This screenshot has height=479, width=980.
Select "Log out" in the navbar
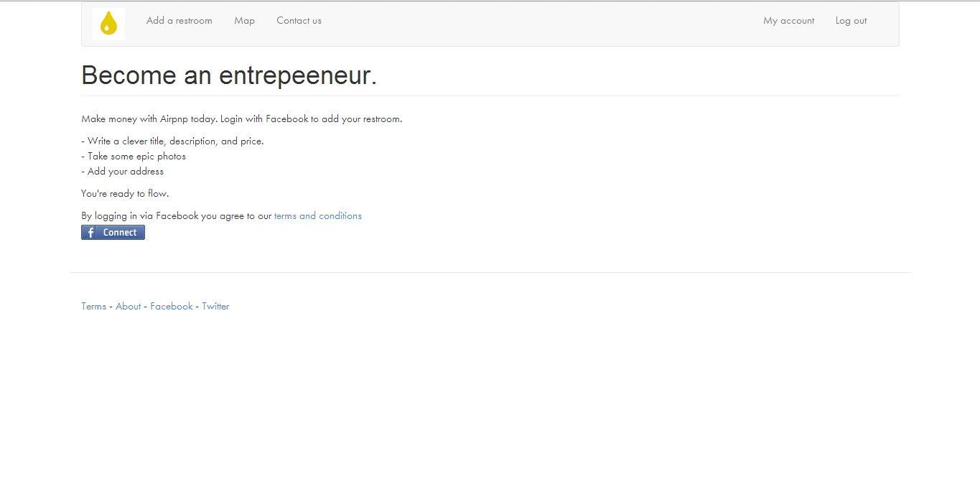pyautogui.click(x=851, y=21)
